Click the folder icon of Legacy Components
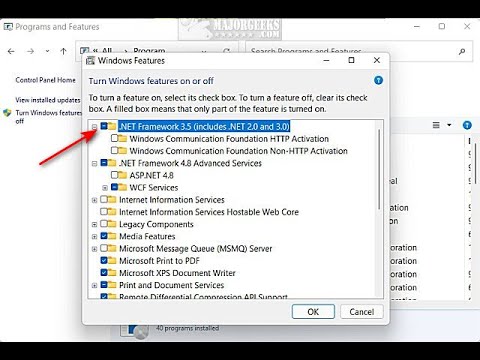480x360 pixels. coord(112,224)
